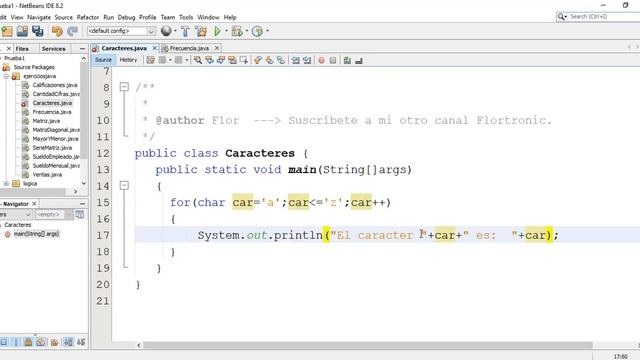Click the History view button
Screen dimensions: 640x360
click(x=128, y=60)
